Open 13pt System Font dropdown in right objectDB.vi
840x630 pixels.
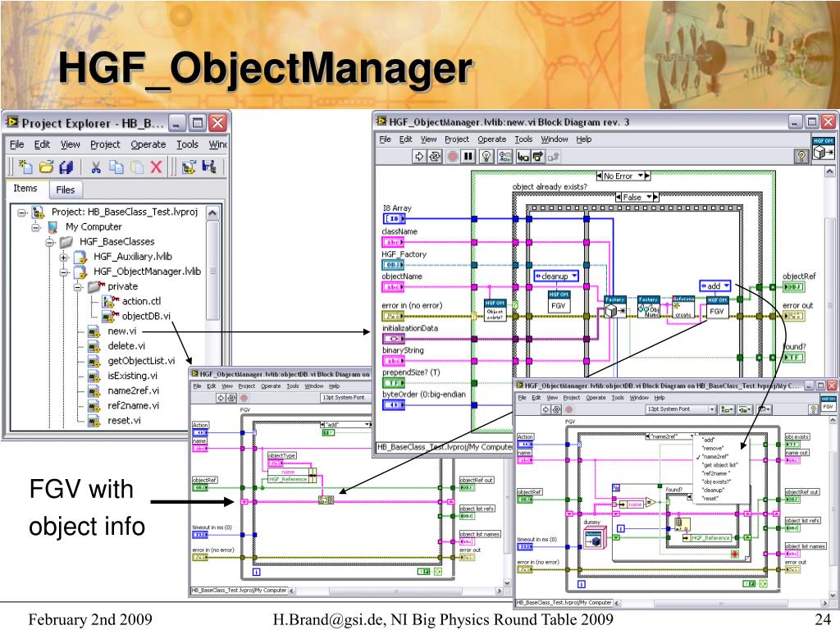tap(681, 409)
